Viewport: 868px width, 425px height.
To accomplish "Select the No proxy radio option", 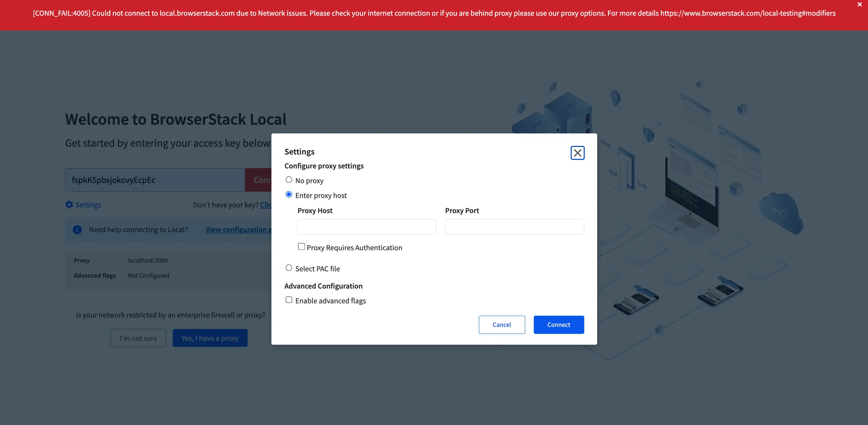I will [289, 180].
